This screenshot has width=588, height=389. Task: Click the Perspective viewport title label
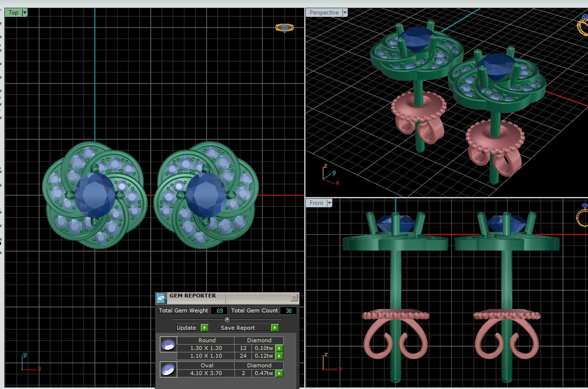[x=324, y=13]
